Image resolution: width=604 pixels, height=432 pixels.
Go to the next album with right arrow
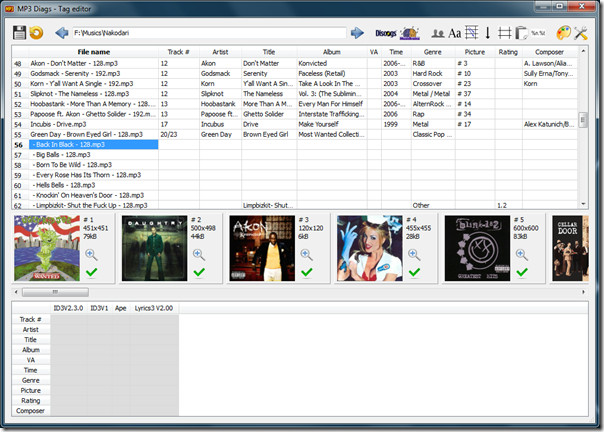point(357,33)
